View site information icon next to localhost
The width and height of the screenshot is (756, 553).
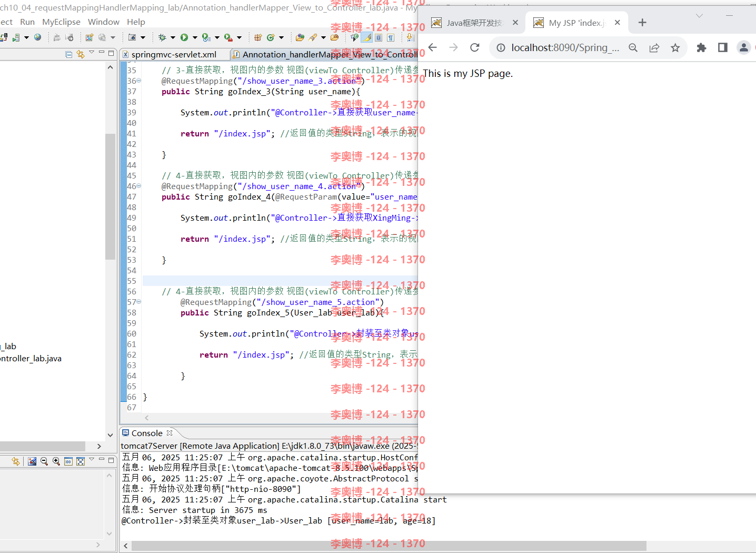[x=501, y=48]
